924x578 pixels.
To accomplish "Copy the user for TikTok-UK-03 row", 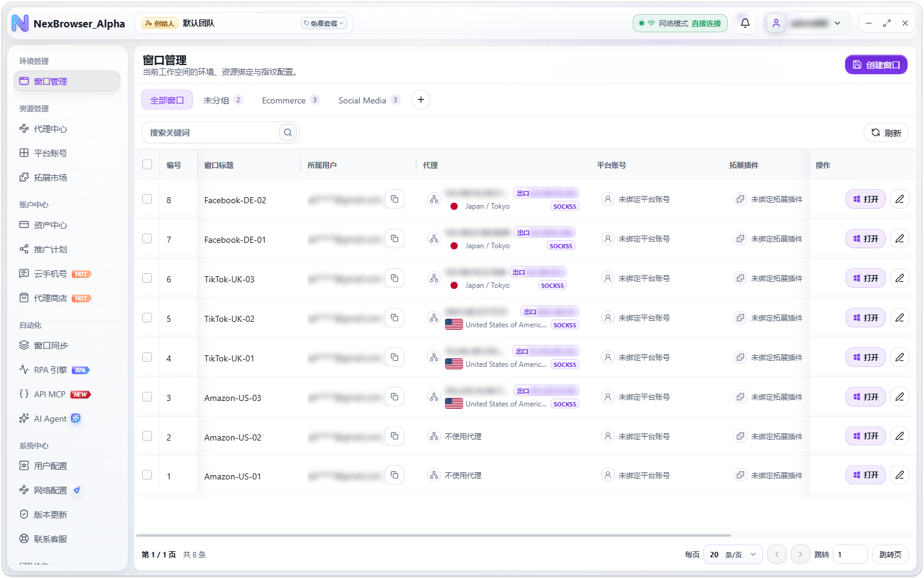I will [x=395, y=278].
